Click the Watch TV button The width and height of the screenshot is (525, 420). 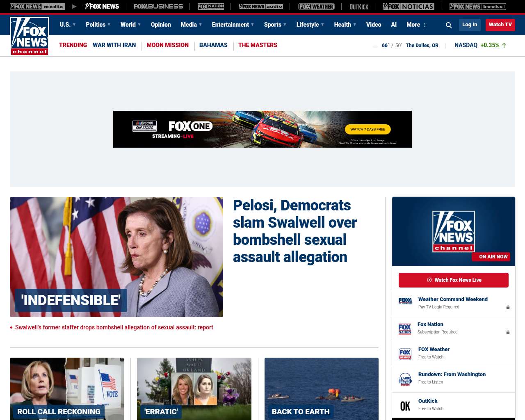(500, 25)
